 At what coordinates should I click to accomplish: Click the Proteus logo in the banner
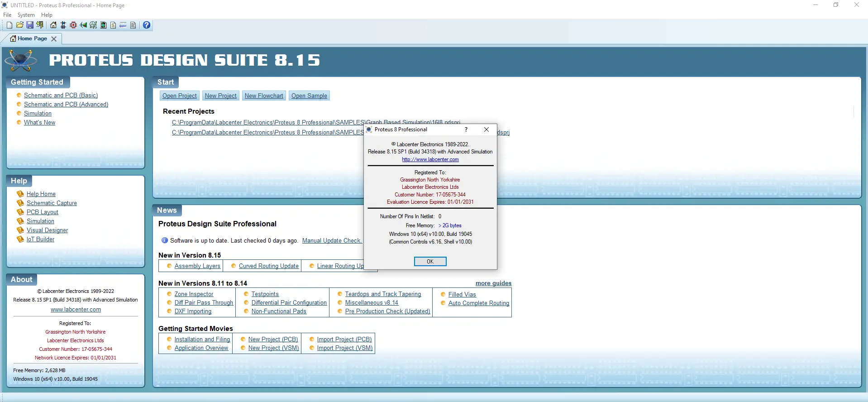[x=21, y=60]
